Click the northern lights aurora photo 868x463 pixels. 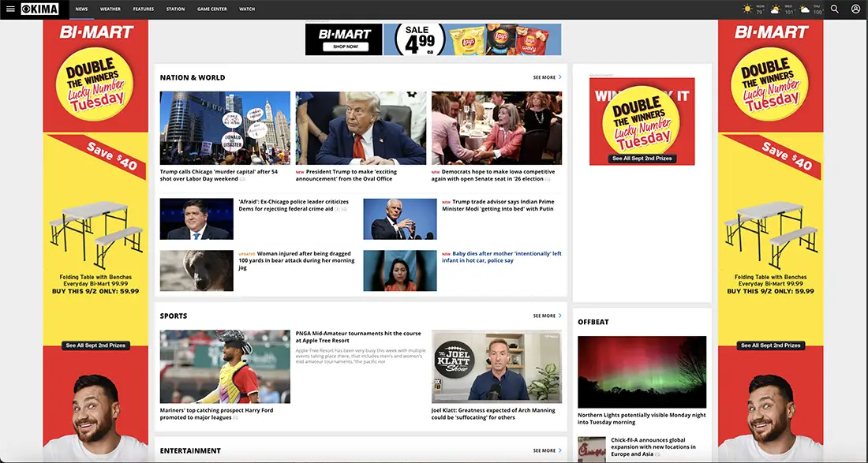(x=642, y=372)
